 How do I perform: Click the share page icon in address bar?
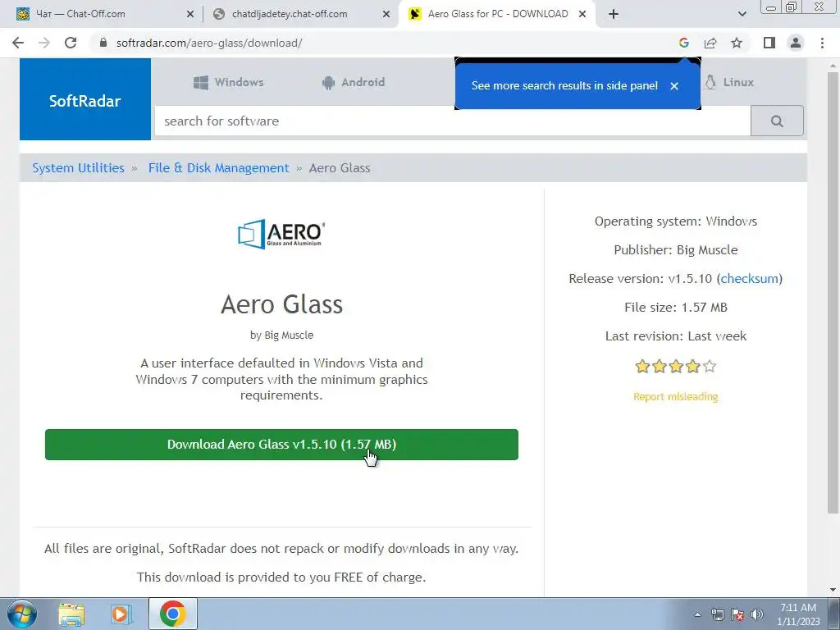click(x=710, y=43)
